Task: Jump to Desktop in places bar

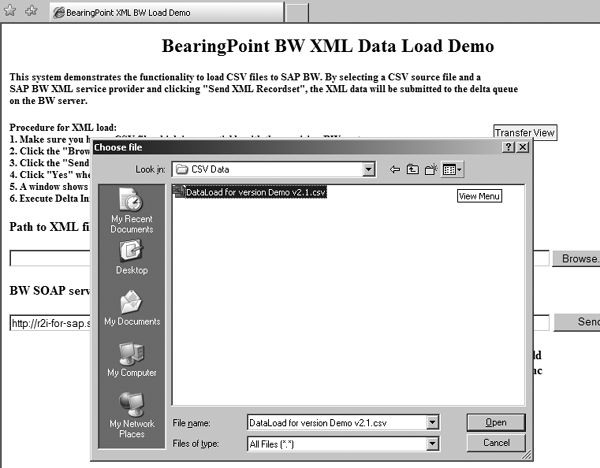Action: click(x=131, y=258)
